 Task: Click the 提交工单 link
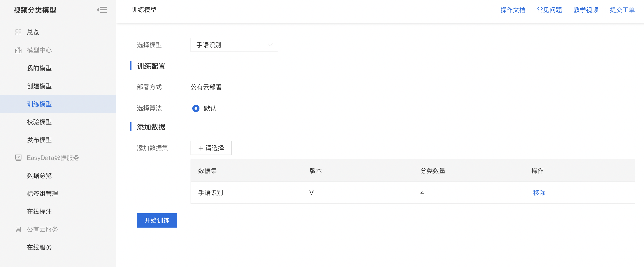click(x=622, y=10)
